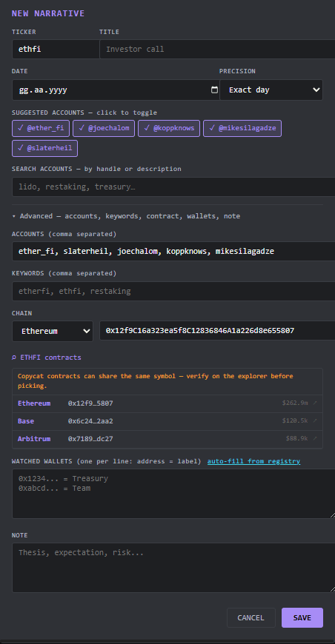The width and height of the screenshot is (335, 644).
Task: Toggle the @slaterheil suggested account
Action: pyautogui.click(x=44, y=148)
